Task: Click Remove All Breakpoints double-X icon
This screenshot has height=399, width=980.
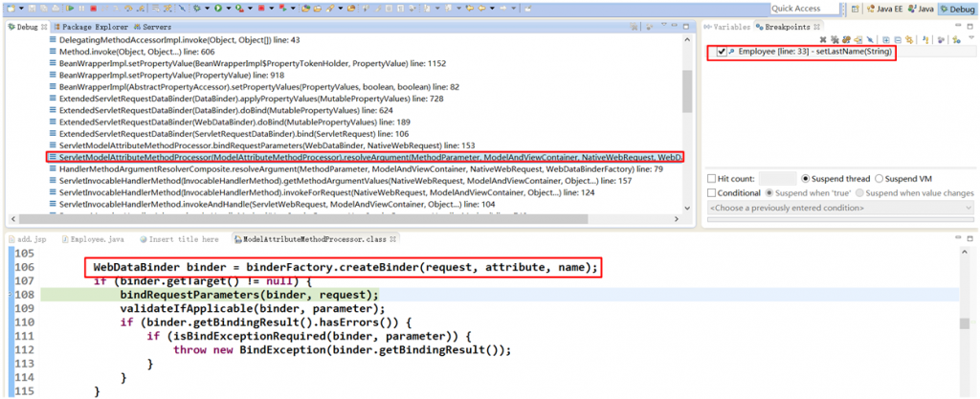Action: 835,40
